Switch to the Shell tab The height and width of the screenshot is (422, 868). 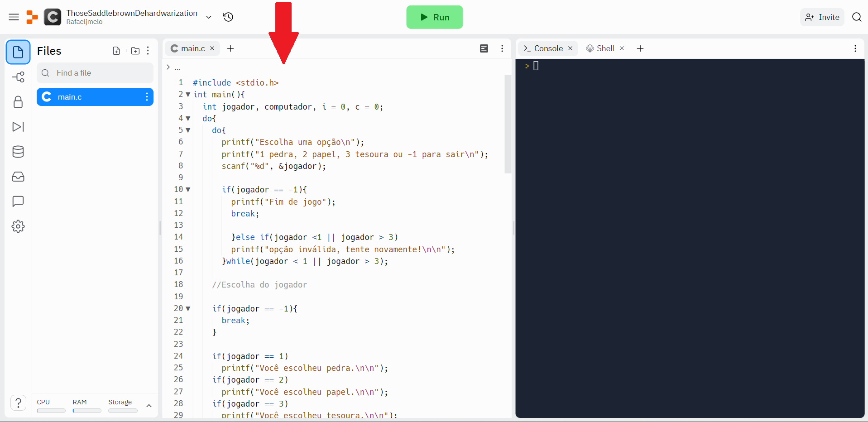(605, 48)
